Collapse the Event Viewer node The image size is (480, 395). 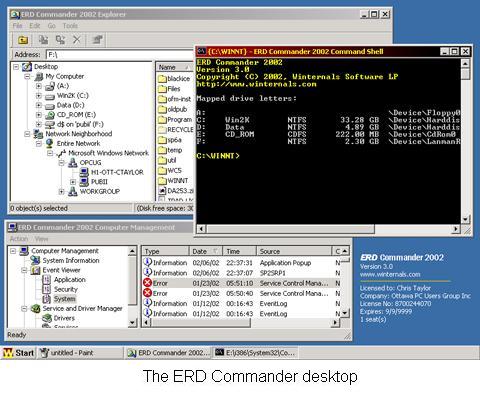coord(24,270)
